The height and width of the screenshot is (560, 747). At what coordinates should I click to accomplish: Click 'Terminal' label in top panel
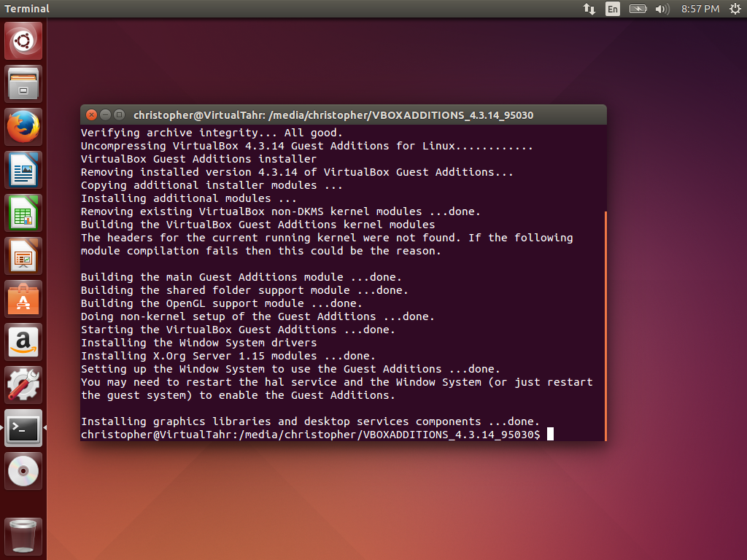tap(27, 9)
